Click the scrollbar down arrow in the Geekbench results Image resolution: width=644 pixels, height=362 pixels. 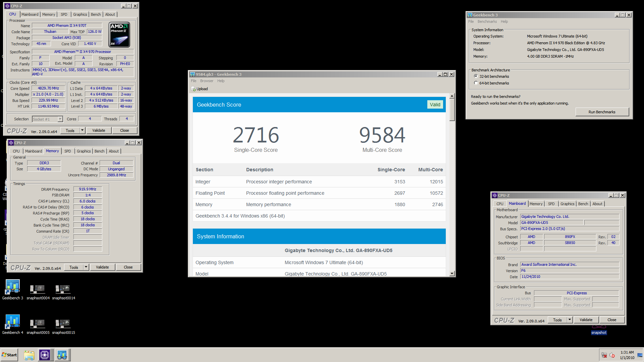click(452, 274)
